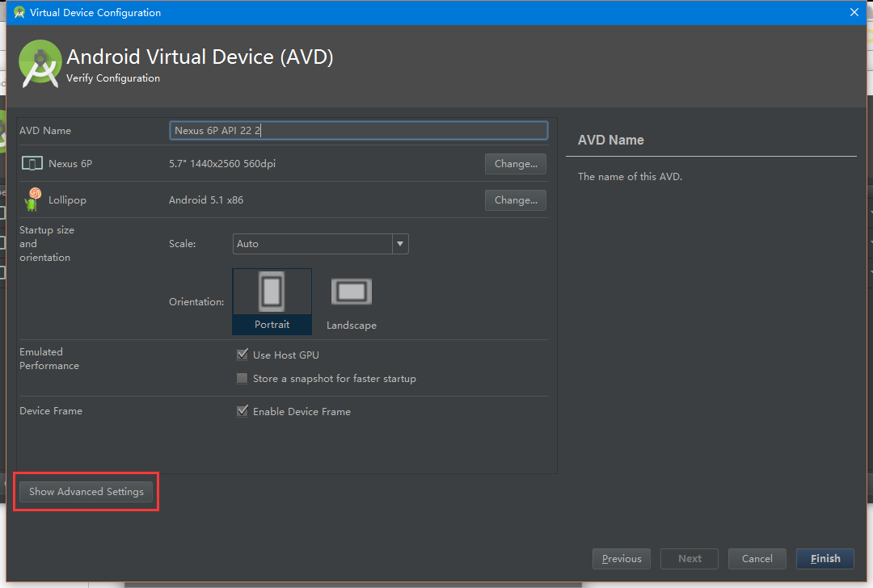This screenshot has height=588, width=873.
Task: Change the Android 5.1 system image
Action: click(515, 200)
